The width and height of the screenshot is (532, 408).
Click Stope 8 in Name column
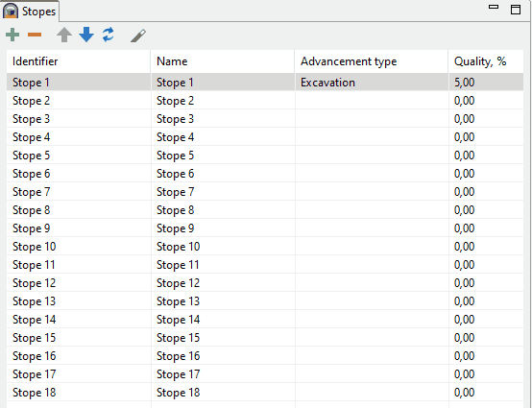(x=223, y=210)
